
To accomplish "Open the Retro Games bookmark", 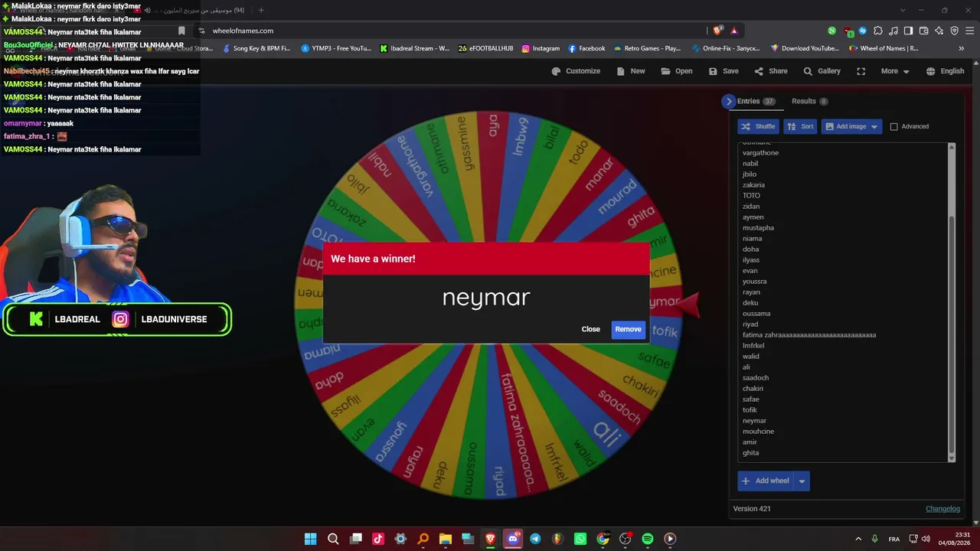I will [x=647, y=48].
